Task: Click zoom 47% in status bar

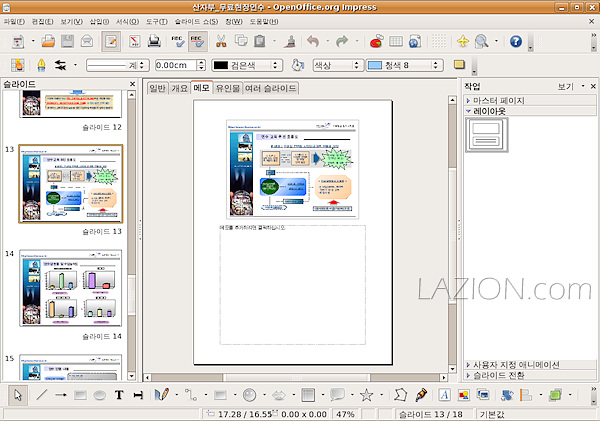Action: tap(345, 414)
